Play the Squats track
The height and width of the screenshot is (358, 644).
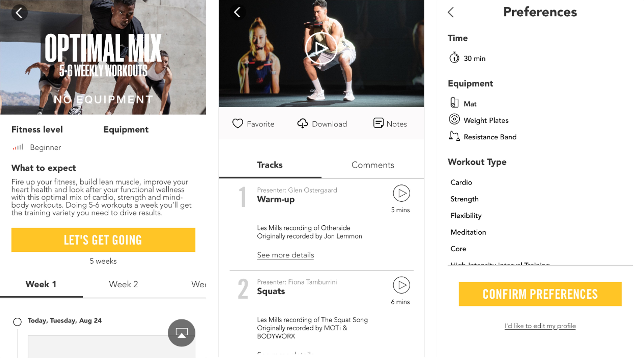[401, 285]
